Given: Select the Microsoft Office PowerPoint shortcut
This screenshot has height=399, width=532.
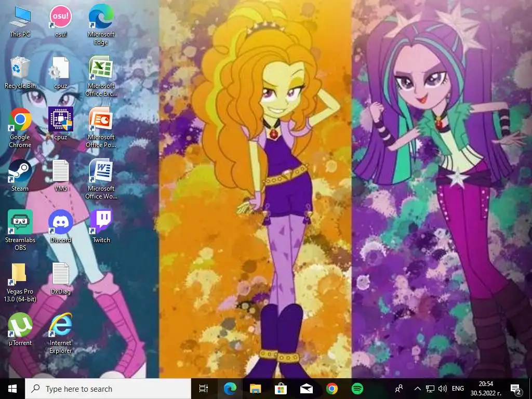Looking at the screenshot, I should [x=101, y=128].
